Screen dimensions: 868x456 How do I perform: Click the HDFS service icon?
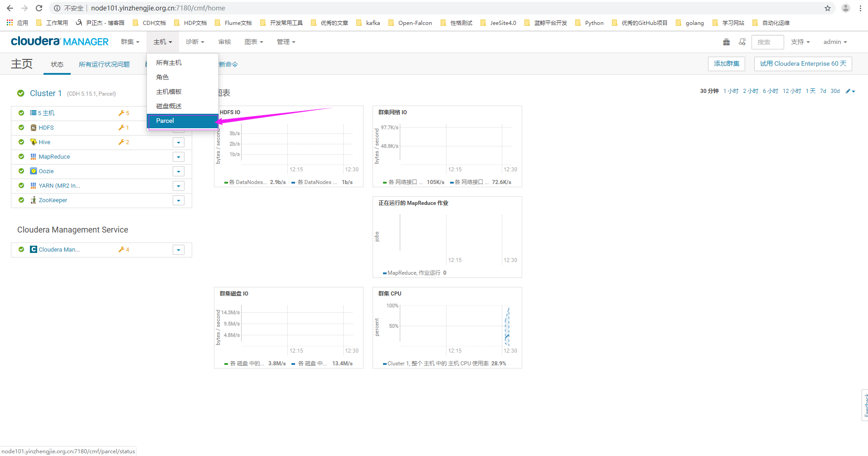point(33,128)
